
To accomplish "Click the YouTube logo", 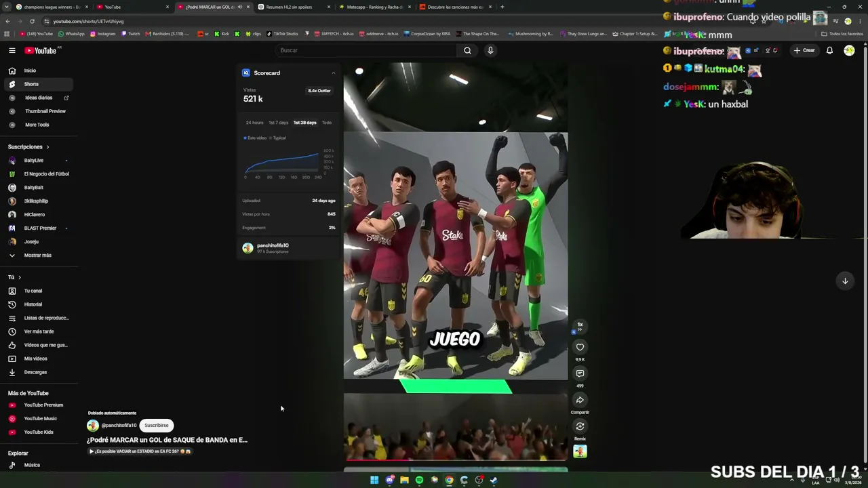I will [x=41, y=50].
